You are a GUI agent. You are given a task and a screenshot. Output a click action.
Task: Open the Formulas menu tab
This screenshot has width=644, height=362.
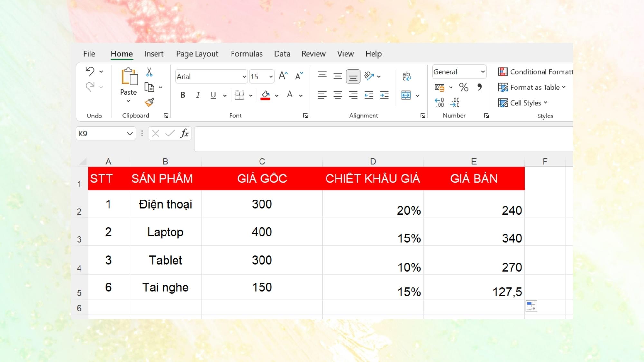[x=246, y=53]
